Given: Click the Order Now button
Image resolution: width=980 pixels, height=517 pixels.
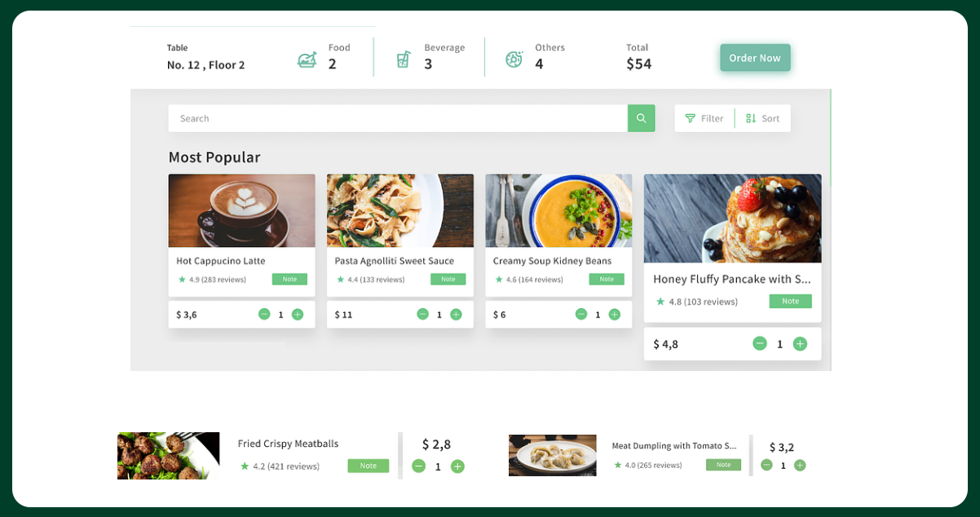Looking at the screenshot, I should point(755,58).
